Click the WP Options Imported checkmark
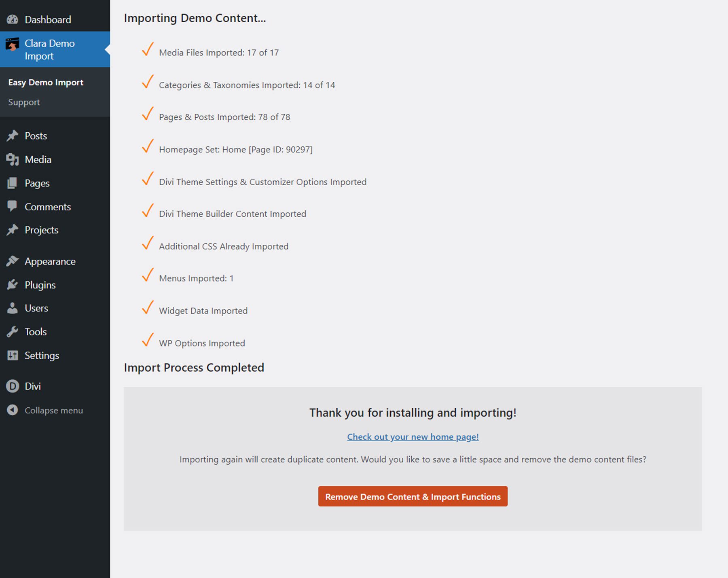 coord(148,340)
